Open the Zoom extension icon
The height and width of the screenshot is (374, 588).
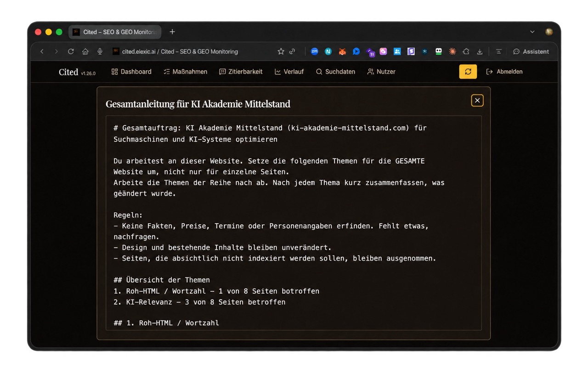(314, 51)
